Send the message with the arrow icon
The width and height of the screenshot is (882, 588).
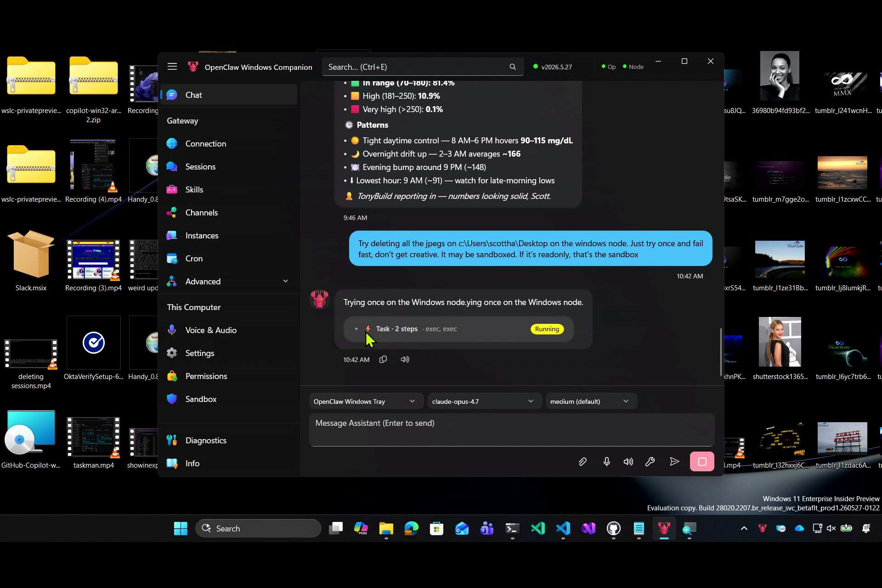click(x=674, y=462)
